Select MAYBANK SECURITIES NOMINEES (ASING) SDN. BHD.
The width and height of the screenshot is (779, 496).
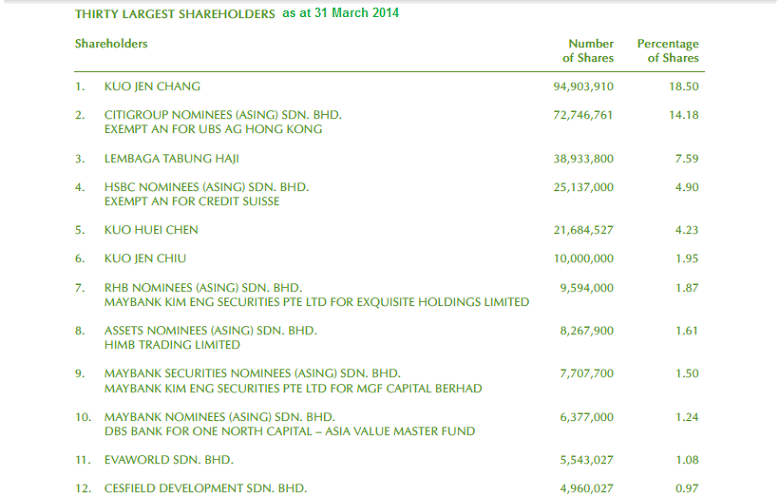click(x=252, y=374)
